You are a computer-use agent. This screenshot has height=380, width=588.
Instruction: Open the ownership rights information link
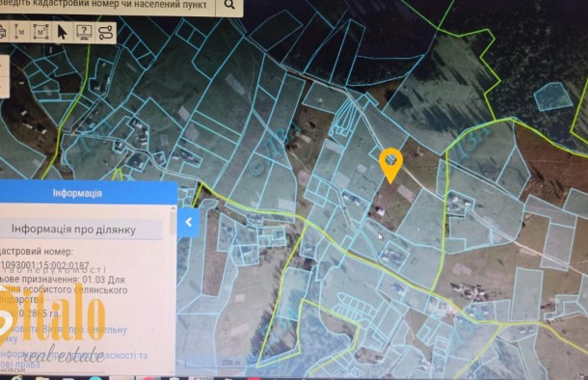(73, 359)
